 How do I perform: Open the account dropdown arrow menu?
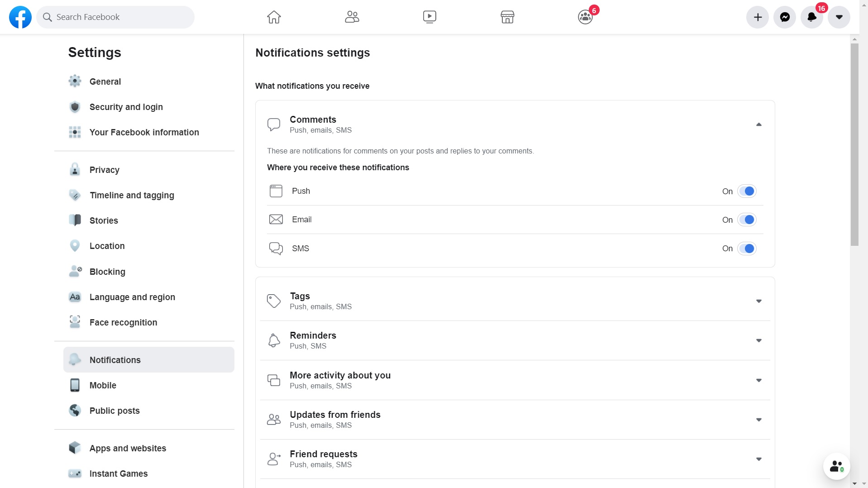pos(839,17)
